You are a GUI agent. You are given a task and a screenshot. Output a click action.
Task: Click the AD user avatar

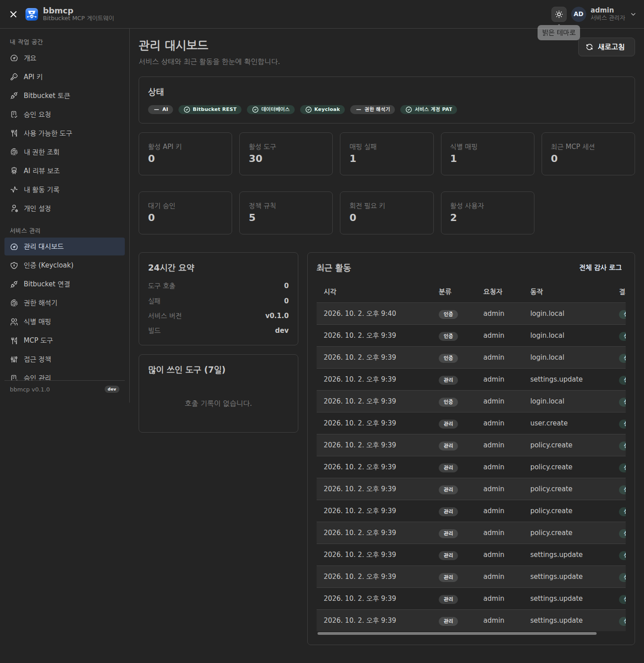tap(579, 14)
